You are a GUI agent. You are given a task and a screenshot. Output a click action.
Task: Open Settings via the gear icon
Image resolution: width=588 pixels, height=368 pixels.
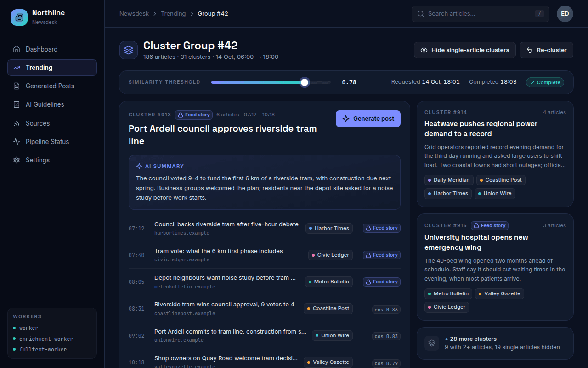pyautogui.click(x=17, y=160)
